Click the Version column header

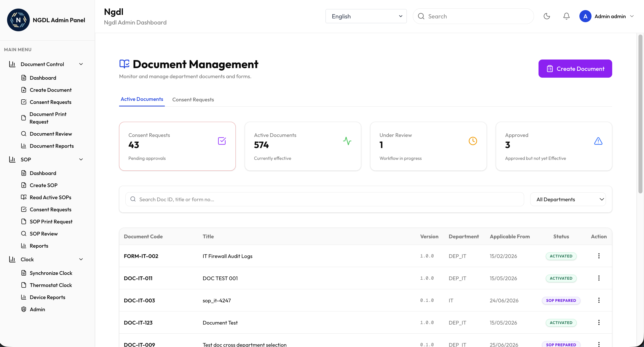coord(429,236)
